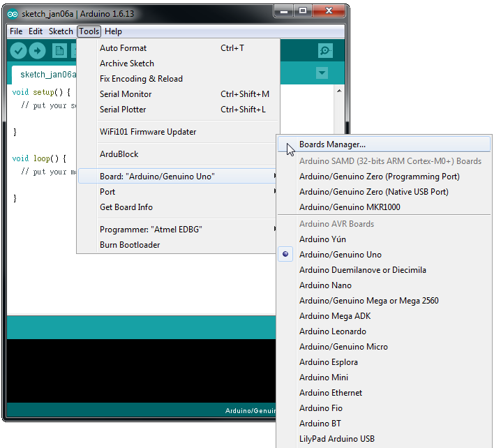Select Arduino Mini board
The image size is (501, 448).
pyautogui.click(x=384, y=378)
